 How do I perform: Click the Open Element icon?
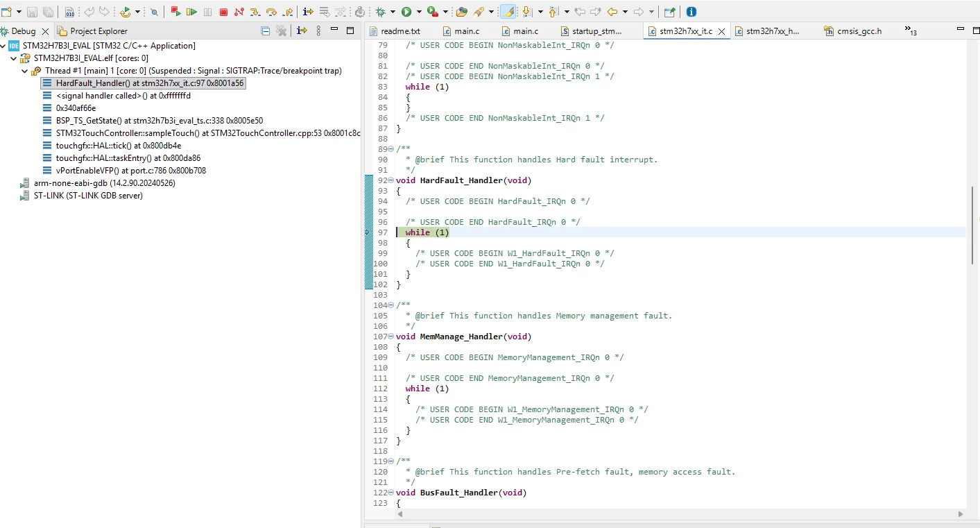(x=462, y=12)
